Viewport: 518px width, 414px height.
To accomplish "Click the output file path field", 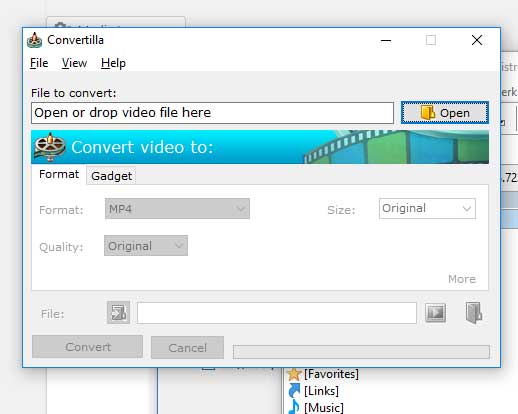I will 277,313.
